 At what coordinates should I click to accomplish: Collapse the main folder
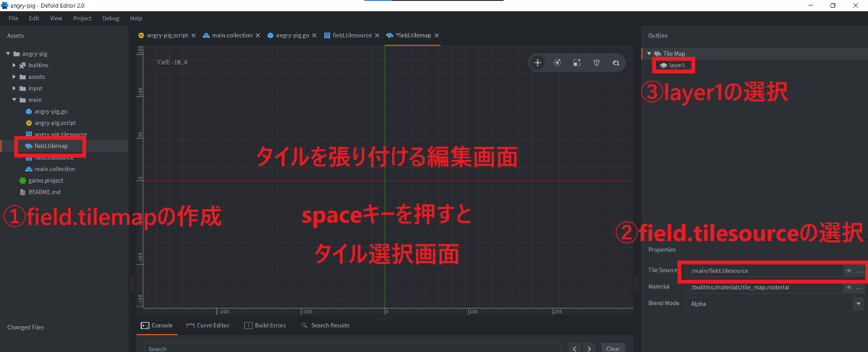pyautogui.click(x=14, y=100)
